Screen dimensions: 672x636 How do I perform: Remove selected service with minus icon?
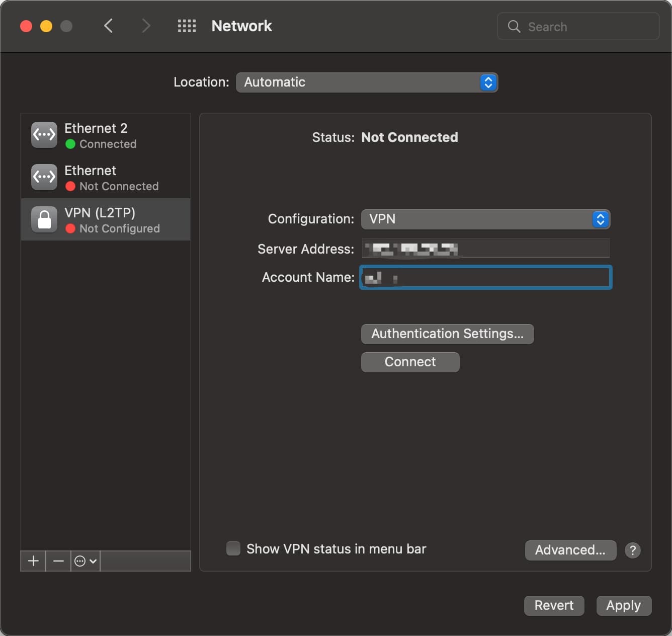pyautogui.click(x=58, y=561)
